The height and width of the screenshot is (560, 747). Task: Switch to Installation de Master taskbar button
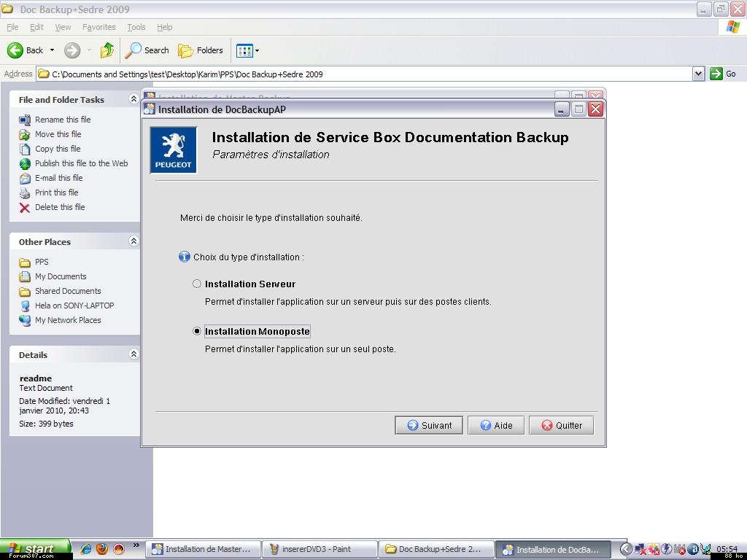(204, 549)
